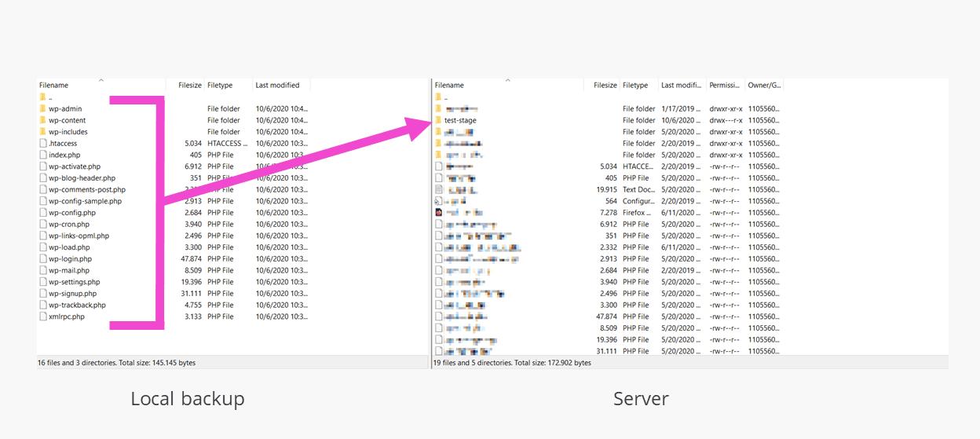Click the local parent directory '..' folder icon
This screenshot has height=439, width=980.
coord(42,97)
